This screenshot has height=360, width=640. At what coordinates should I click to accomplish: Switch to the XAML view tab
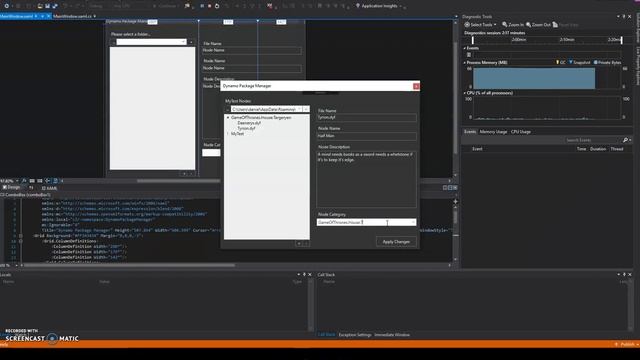coord(49,188)
